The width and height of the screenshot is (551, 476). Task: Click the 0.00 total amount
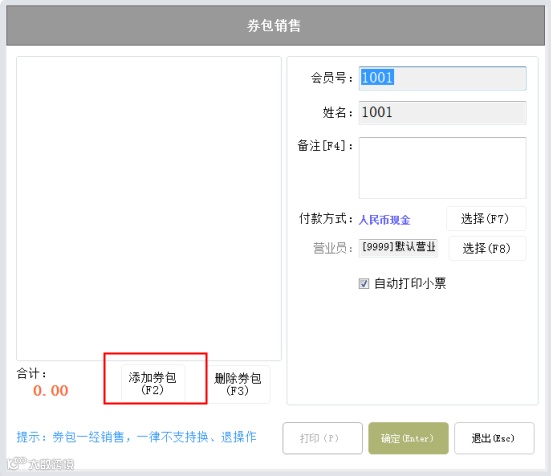point(51,391)
